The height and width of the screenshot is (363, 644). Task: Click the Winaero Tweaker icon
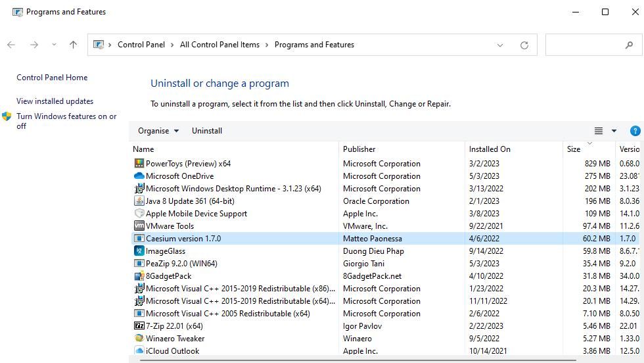(139, 338)
